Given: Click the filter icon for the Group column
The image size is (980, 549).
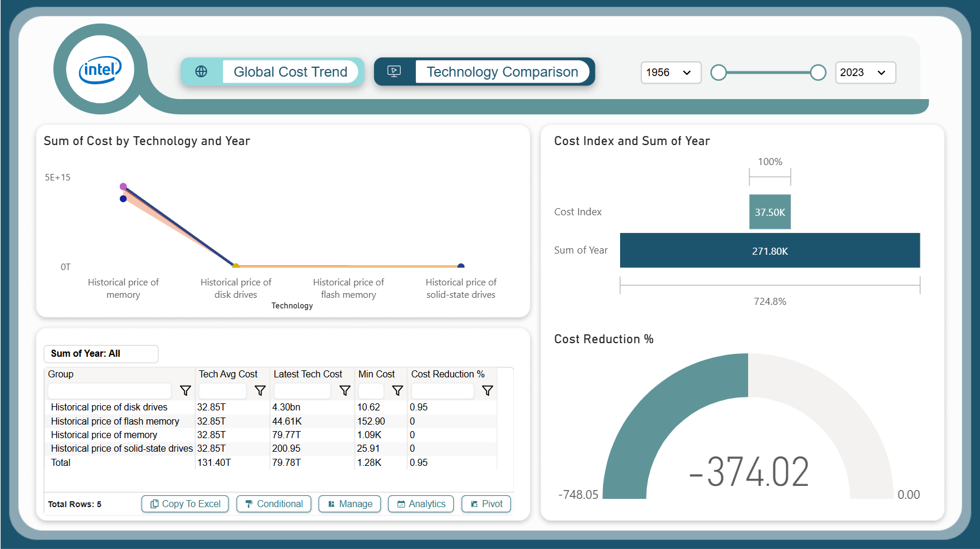Looking at the screenshot, I should (x=185, y=390).
